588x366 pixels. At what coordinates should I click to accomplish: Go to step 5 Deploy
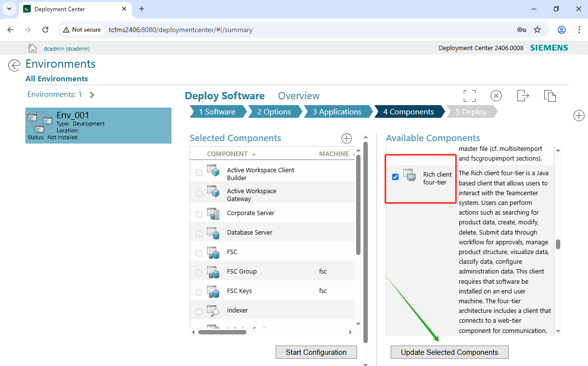click(x=471, y=112)
